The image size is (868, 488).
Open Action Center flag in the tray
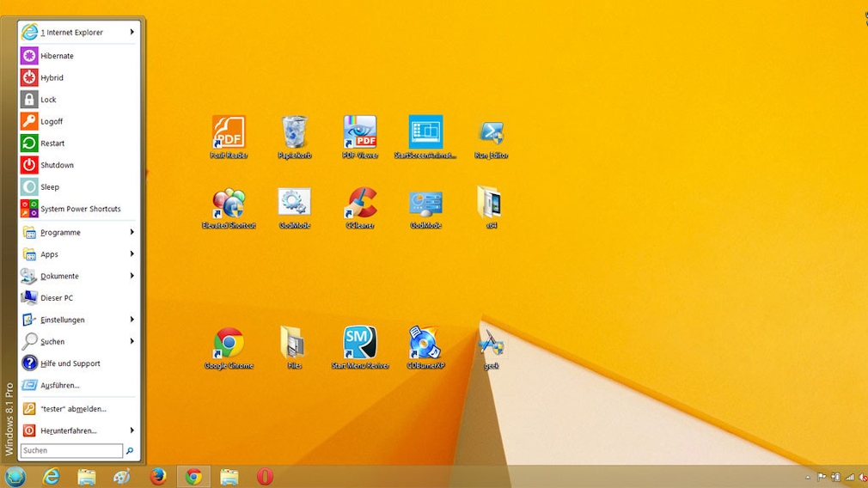(x=822, y=477)
